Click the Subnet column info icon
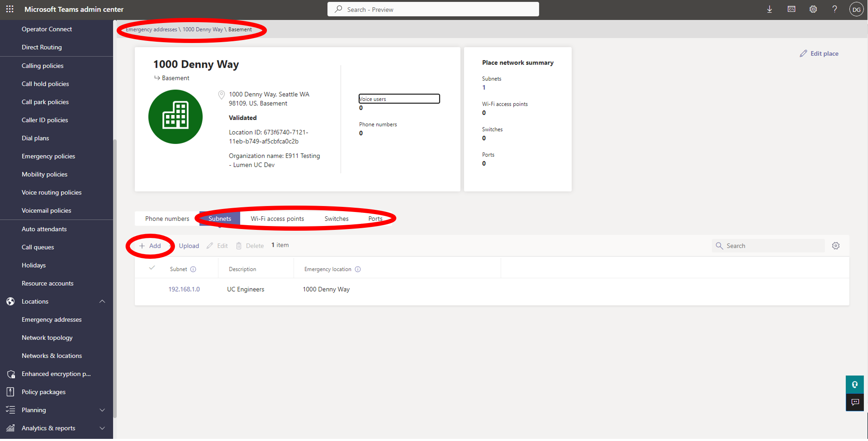868x441 pixels. tap(194, 269)
